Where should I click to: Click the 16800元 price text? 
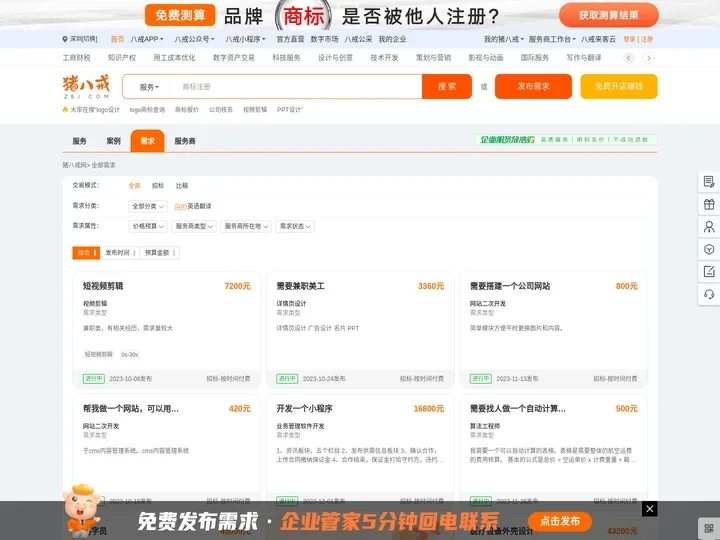(x=428, y=409)
